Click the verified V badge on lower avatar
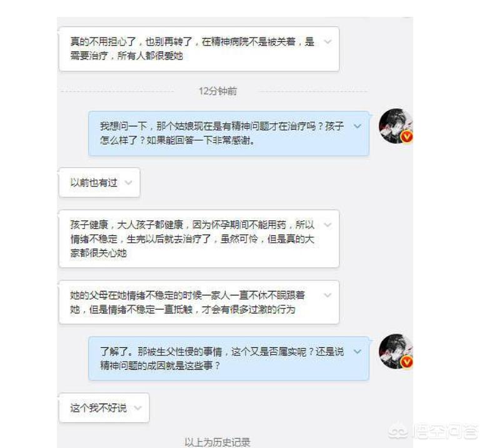Image resolution: width=487 pixels, height=448 pixels. pos(406,362)
